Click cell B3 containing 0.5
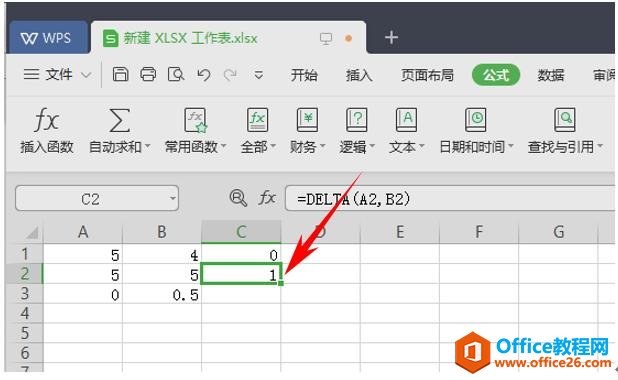Screen dimensions: 618x380 162,294
